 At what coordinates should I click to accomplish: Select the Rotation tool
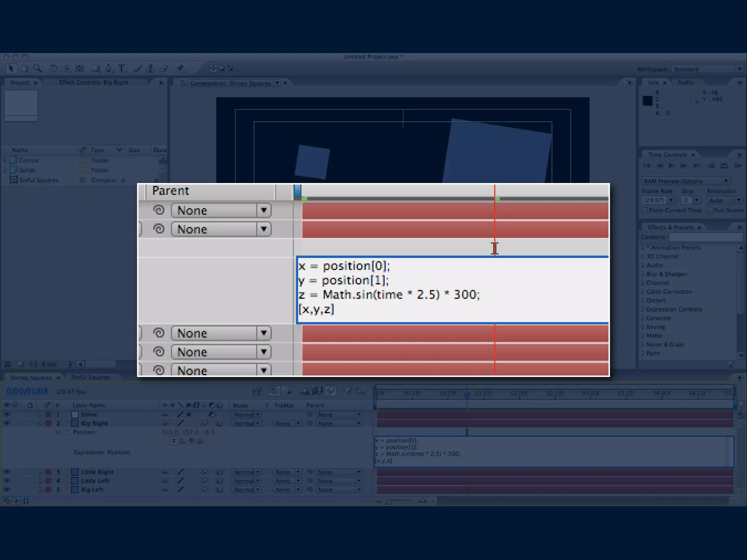54,69
